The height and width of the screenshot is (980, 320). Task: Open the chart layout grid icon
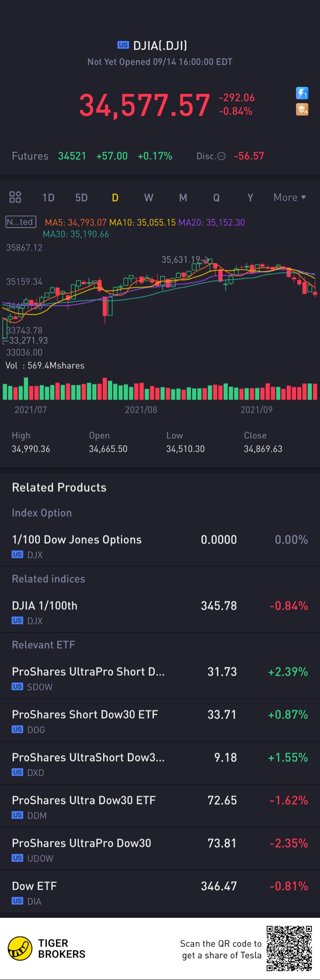[15, 197]
